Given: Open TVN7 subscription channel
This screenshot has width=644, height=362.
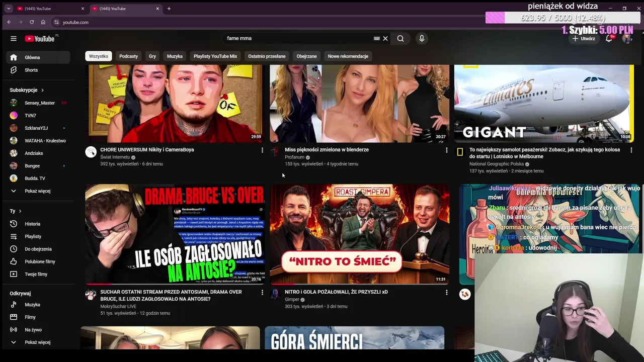Looking at the screenshot, I should click(38, 116).
